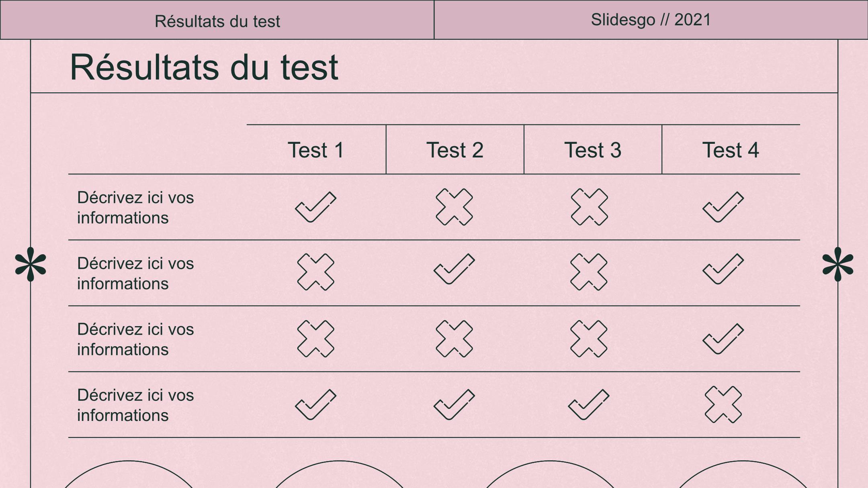Click the right asterisk decoration
Image resolution: width=868 pixels, height=488 pixels.
838,264
